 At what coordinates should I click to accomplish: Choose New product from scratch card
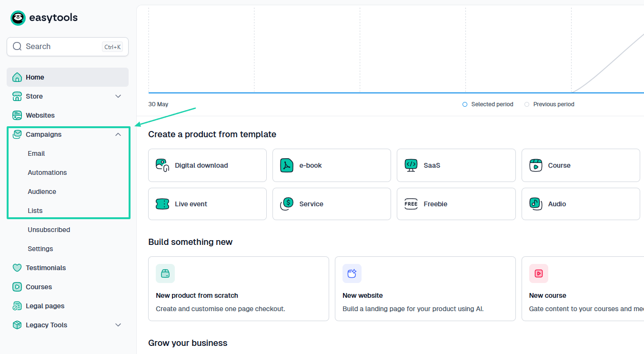[x=239, y=289]
